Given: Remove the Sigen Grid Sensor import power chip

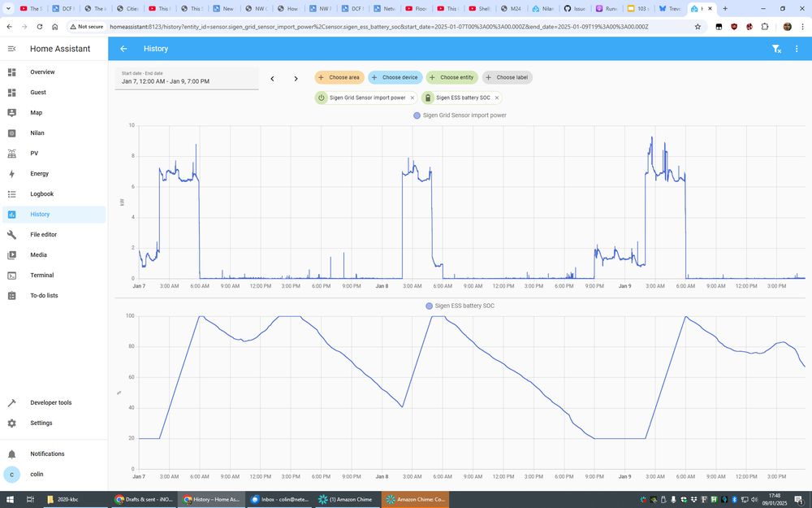Looking at the screenshot, I should pyautogui.click(x=412, y=98).
